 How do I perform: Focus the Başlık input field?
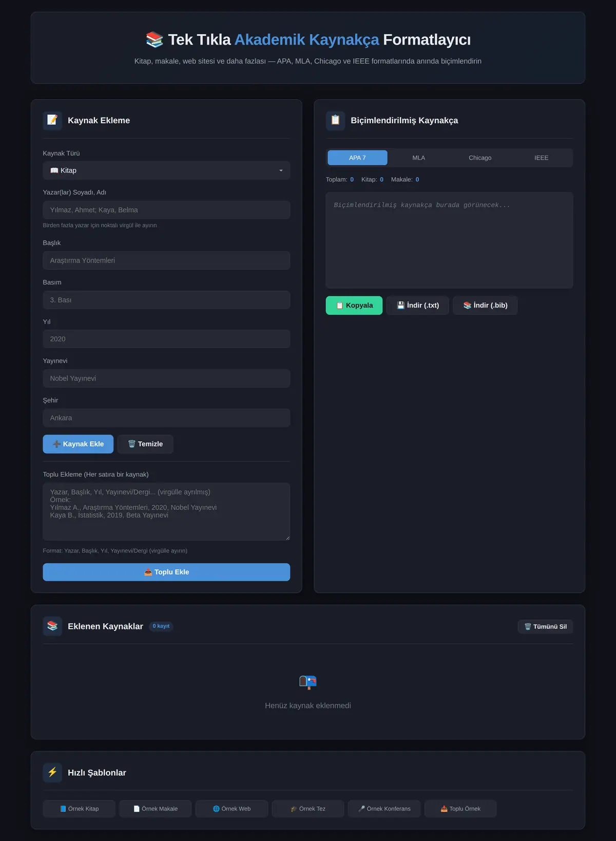[x=166, y=260]
